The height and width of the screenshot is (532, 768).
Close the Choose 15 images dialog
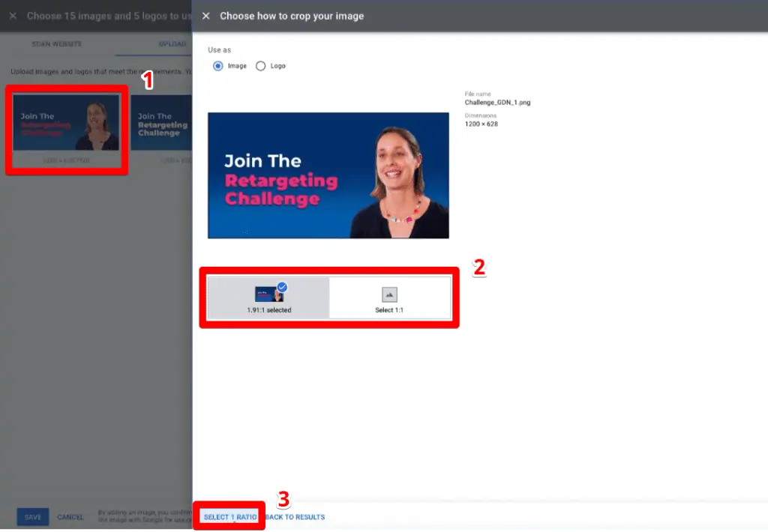pyautogui.click(x=12, y=16)
